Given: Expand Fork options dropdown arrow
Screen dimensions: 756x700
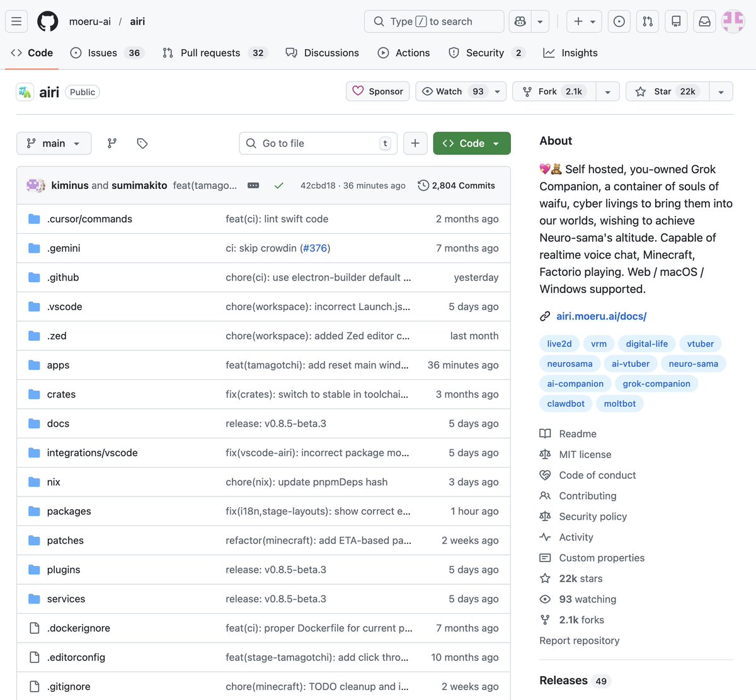Looking at the screenshot, I should (x=607, y=91).
